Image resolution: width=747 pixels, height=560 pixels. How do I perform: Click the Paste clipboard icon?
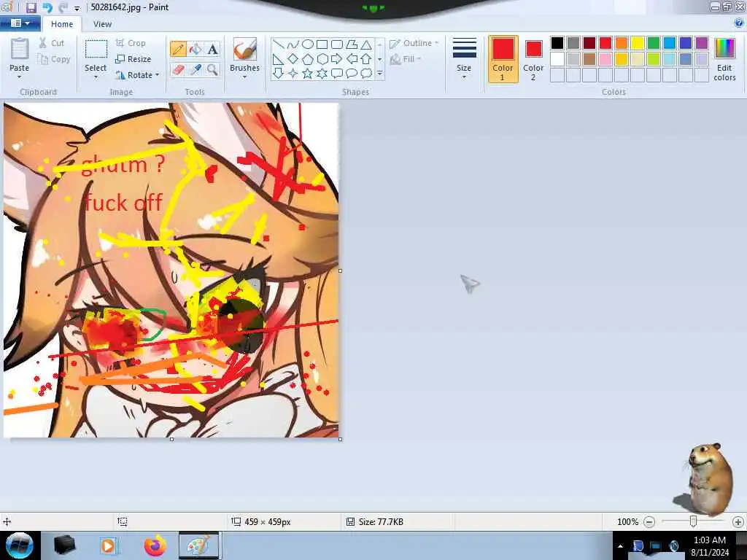20,49
